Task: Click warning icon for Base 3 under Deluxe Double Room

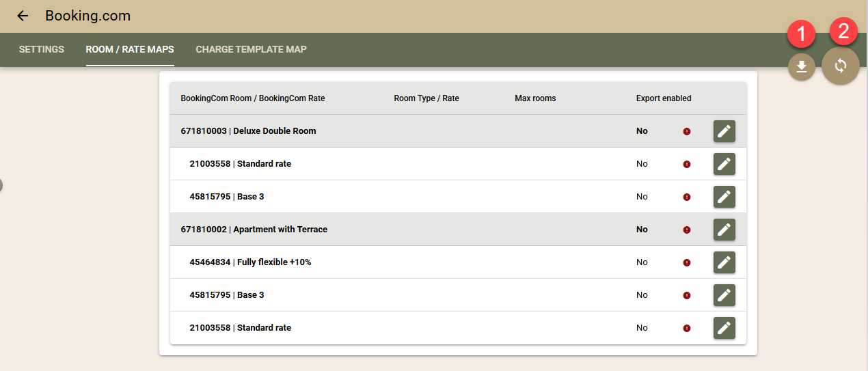Action: (687, 197)
